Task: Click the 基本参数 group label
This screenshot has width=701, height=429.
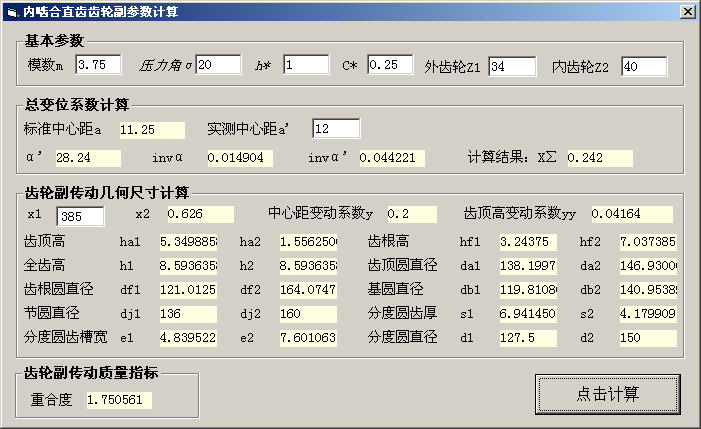Action: point(54,41)
